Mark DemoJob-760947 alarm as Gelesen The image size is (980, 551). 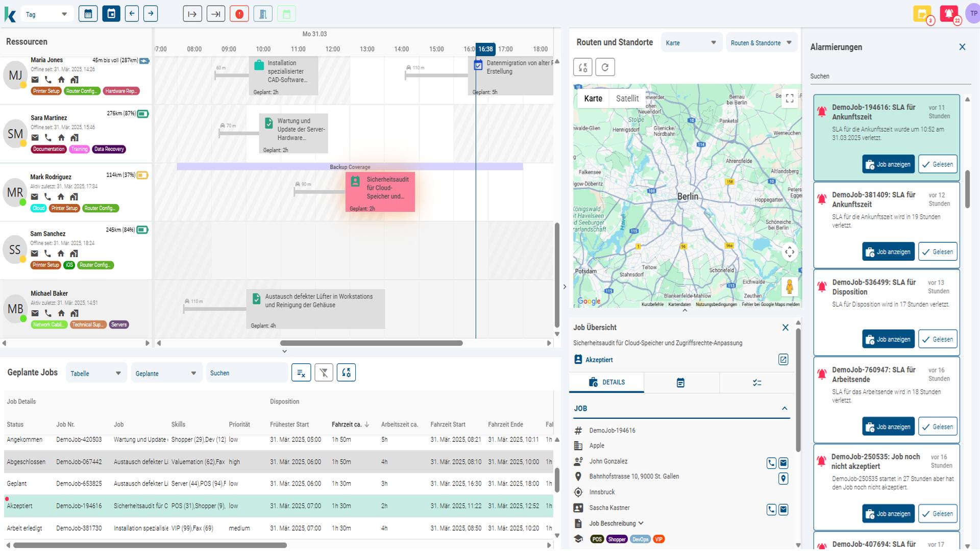coord(938,427)
